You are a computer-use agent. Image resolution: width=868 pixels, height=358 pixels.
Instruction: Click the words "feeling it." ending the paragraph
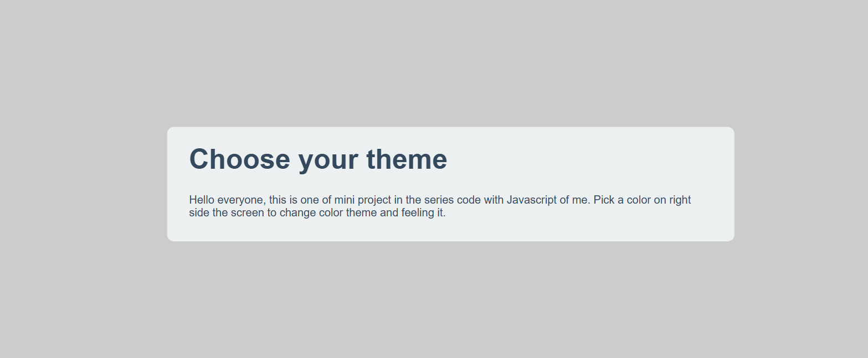[423, 213]
